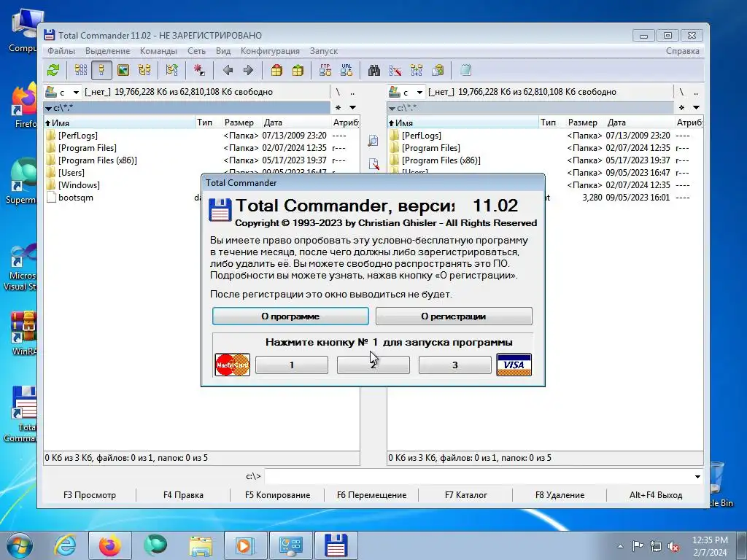Show the directory Tree view icon
Screen dimensions: 747x560
point(144,71)
